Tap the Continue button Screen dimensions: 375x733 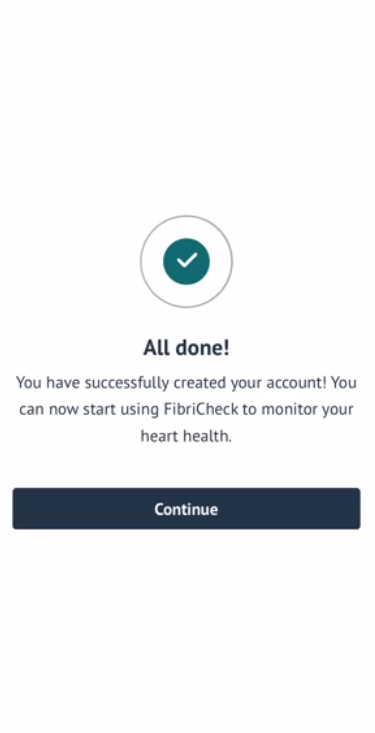click(187, 509)
